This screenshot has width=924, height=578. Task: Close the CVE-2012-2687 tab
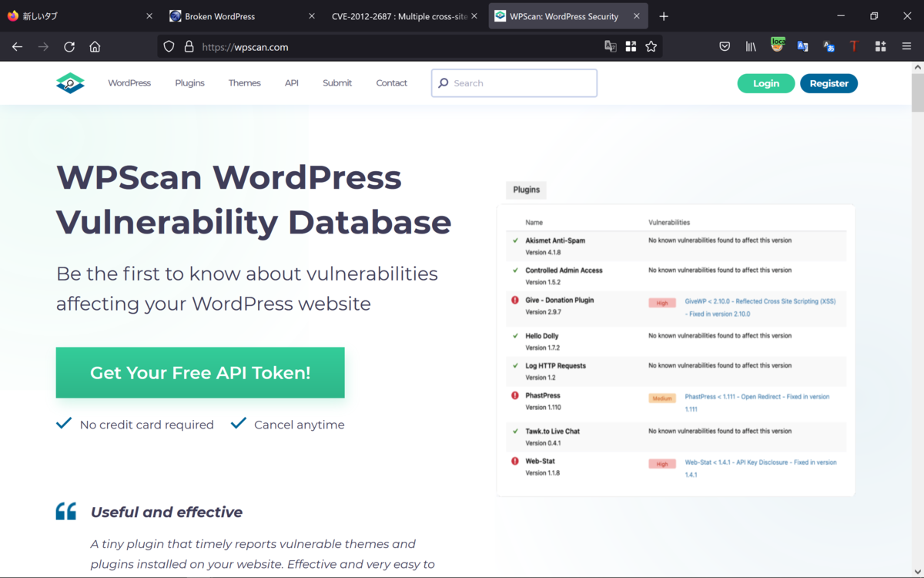tap(474, 16)
